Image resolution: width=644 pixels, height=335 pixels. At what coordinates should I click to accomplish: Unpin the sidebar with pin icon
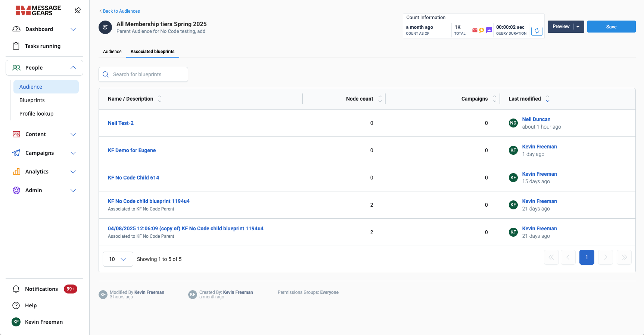point(78,10)
